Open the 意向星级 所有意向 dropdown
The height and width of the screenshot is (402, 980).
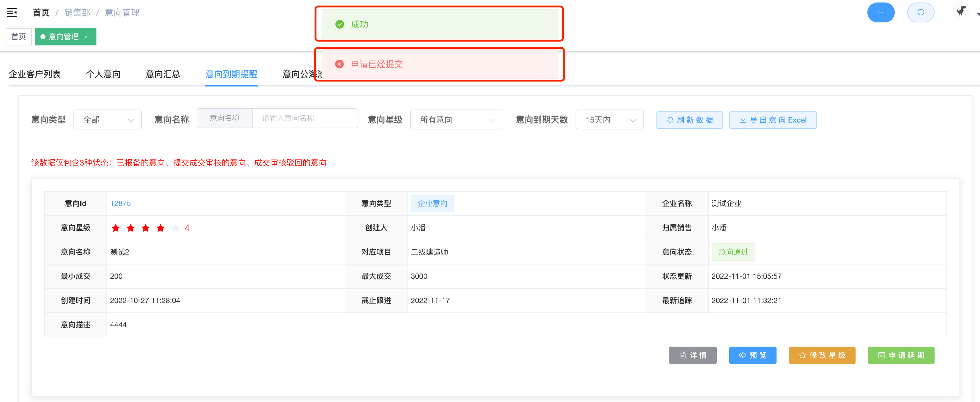click(456, 120)
